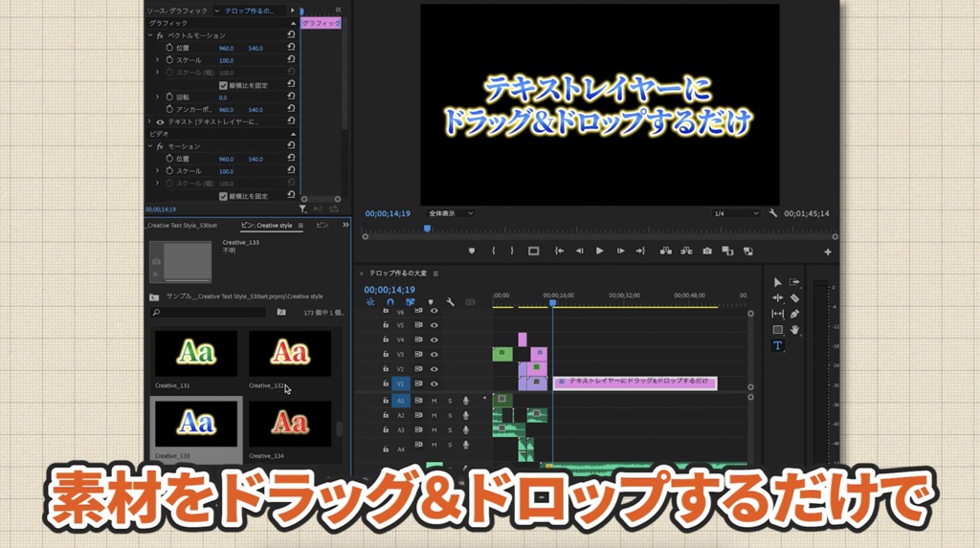Open the source clip dropdown chevron
This screenshot has height=548, width=980.
coord(217,11)
